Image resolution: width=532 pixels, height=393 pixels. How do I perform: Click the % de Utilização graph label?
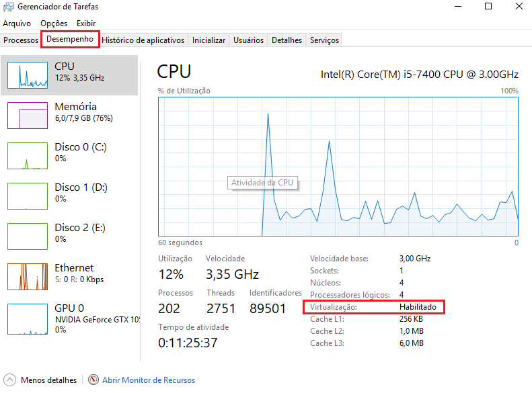tap(184, 91)
